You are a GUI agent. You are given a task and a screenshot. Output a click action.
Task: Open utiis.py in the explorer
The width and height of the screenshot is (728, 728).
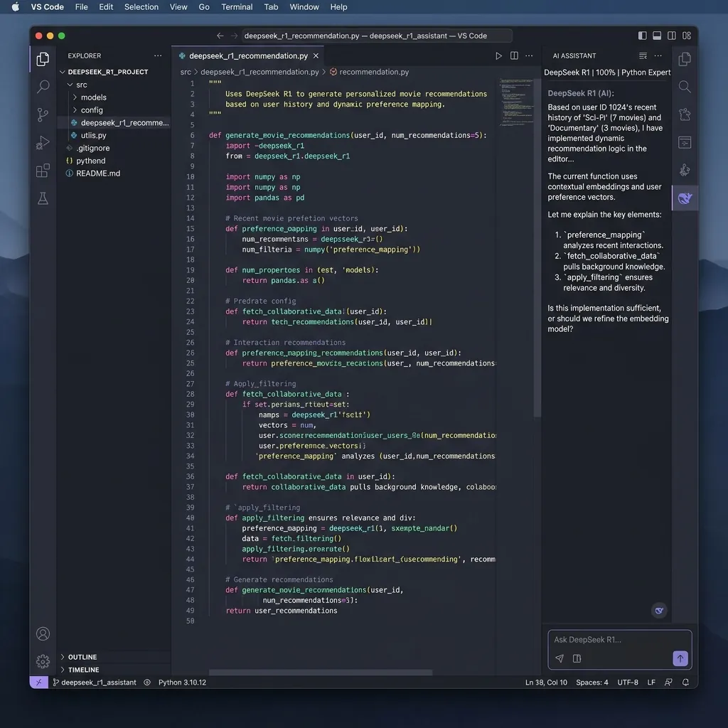(93, 135)
